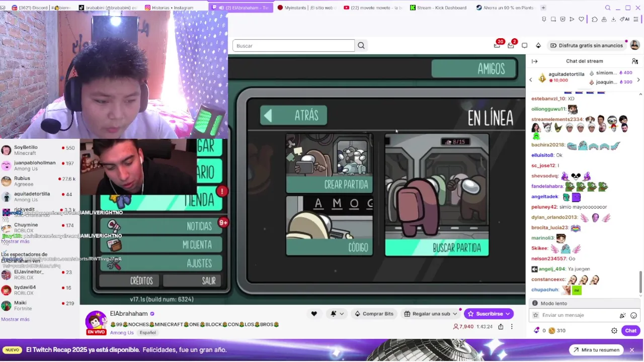Collapse chat with the arrow icon
This screenshot has width=644, height=362.
534,61
